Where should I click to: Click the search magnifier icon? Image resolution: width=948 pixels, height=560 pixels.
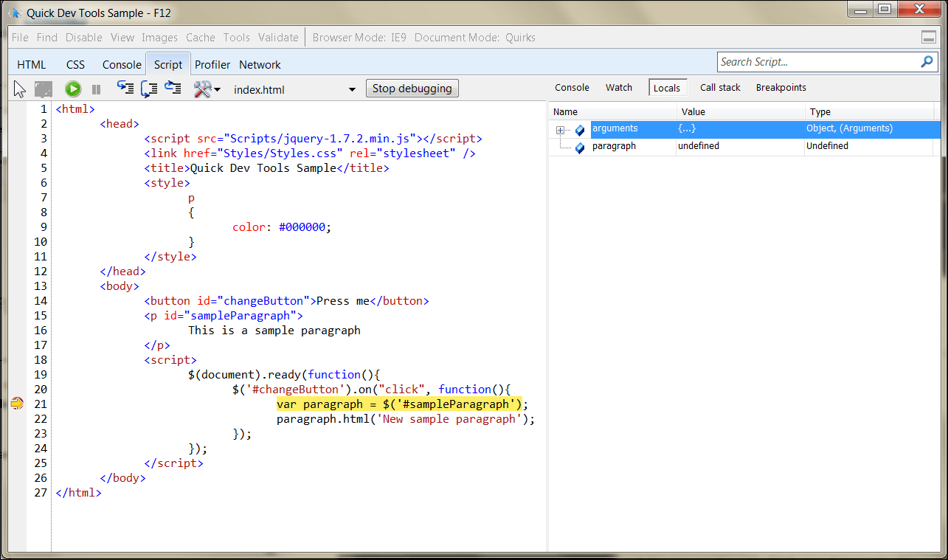pyautogui.click(x=927, y=62)
